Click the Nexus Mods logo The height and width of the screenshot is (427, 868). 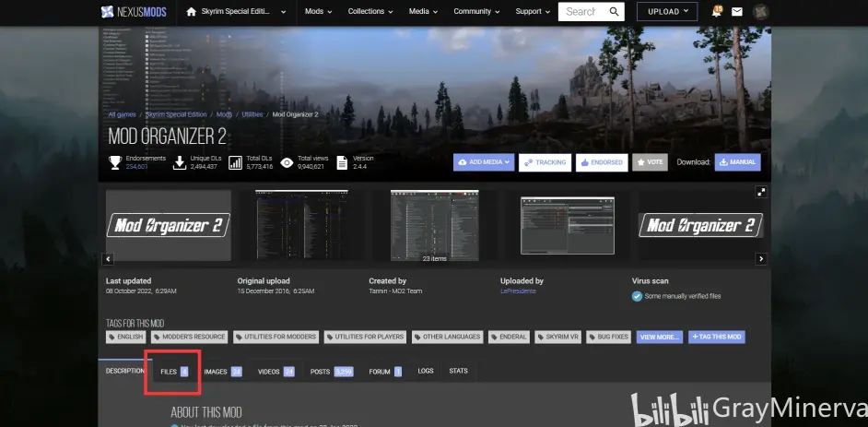135,12
